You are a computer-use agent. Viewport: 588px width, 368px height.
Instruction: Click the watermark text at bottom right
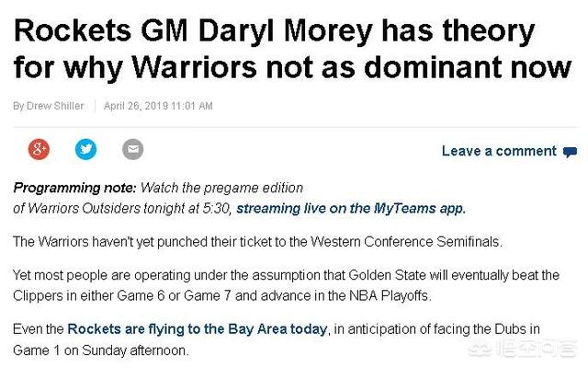(537, 350)
